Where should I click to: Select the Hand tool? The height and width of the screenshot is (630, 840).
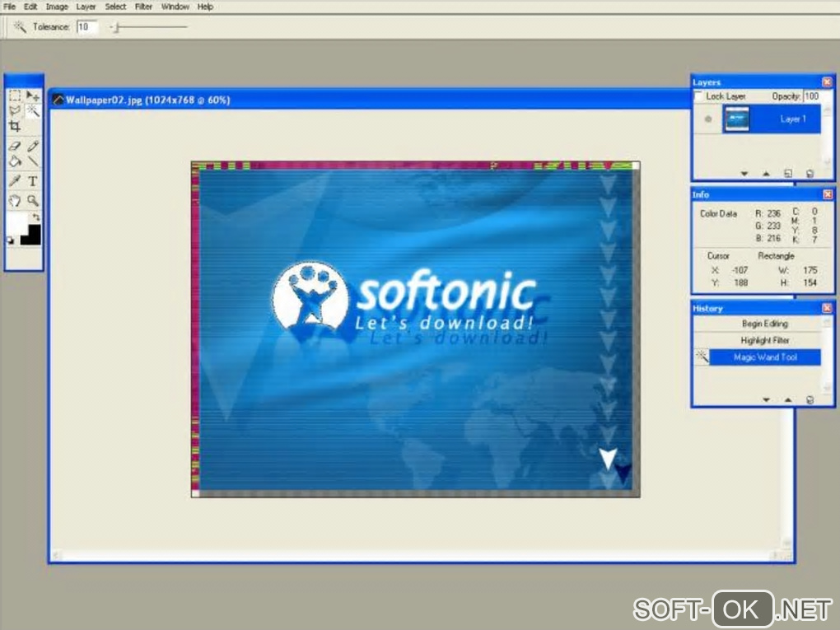coord(15,201)
